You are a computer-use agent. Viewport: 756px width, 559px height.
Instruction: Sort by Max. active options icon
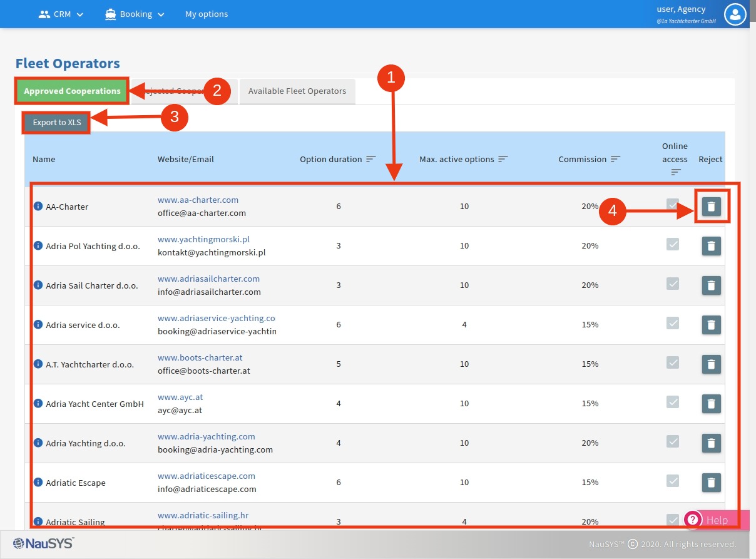click(503, 159)
